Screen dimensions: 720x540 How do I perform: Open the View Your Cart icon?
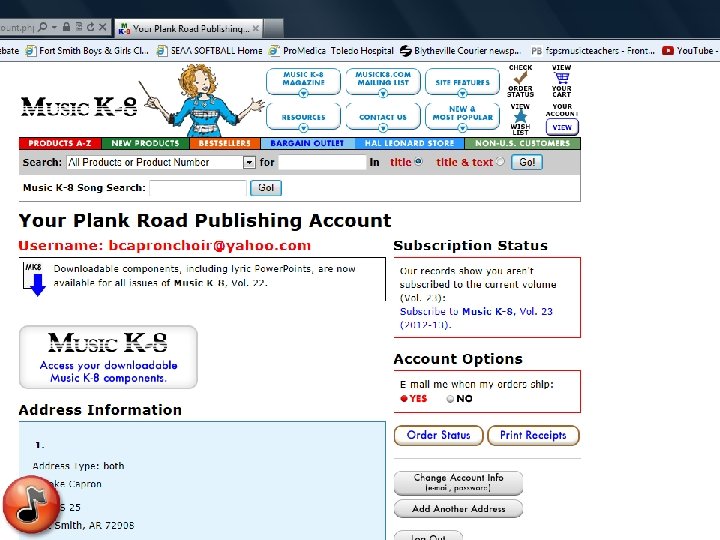tap(562, 78)
